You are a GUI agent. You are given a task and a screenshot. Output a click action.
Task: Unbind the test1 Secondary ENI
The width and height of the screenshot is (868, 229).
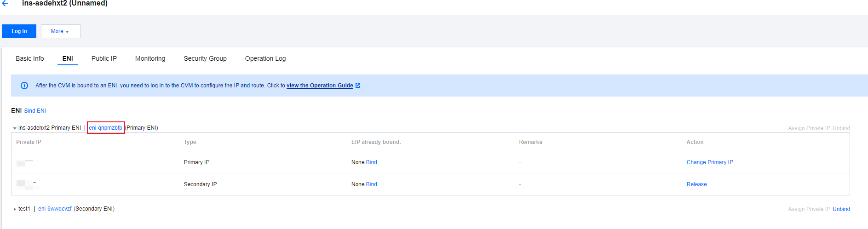coord(841,209)
